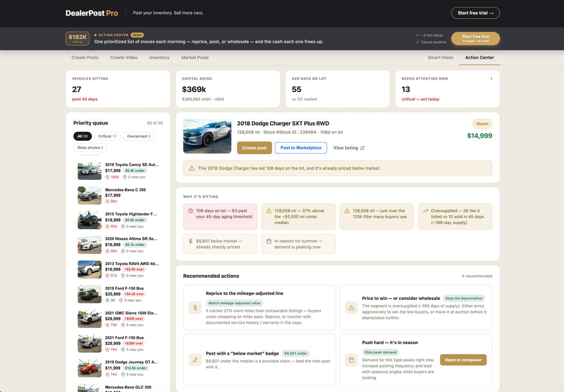This screenshot has width=564, height=392.
Task: Click the $5.4k under badge on Camry
Action: [x=135, y=171]
